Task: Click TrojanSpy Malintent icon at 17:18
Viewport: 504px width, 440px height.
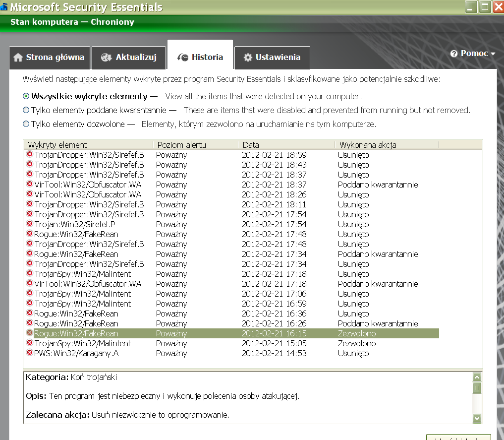Action: coord(30,273)
